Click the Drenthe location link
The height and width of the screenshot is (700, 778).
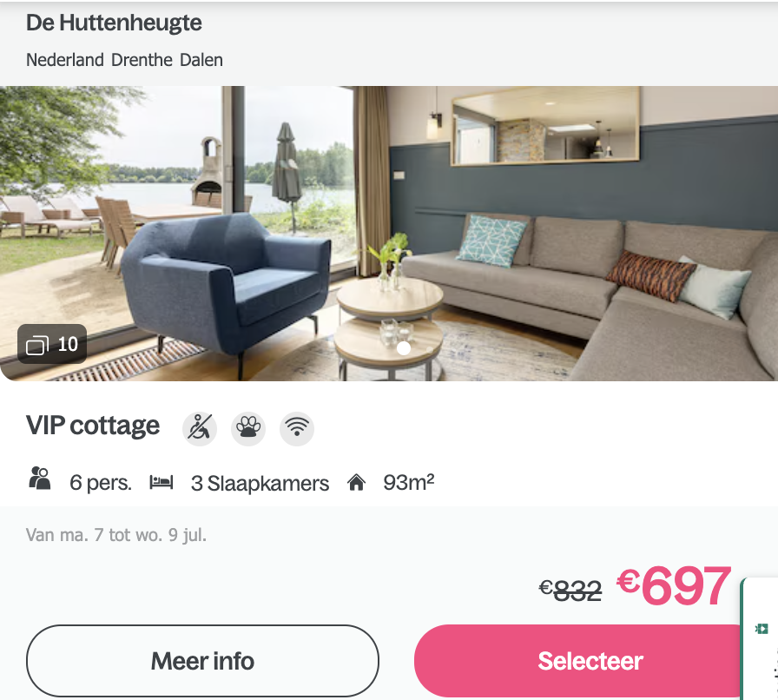pos(142,60)
